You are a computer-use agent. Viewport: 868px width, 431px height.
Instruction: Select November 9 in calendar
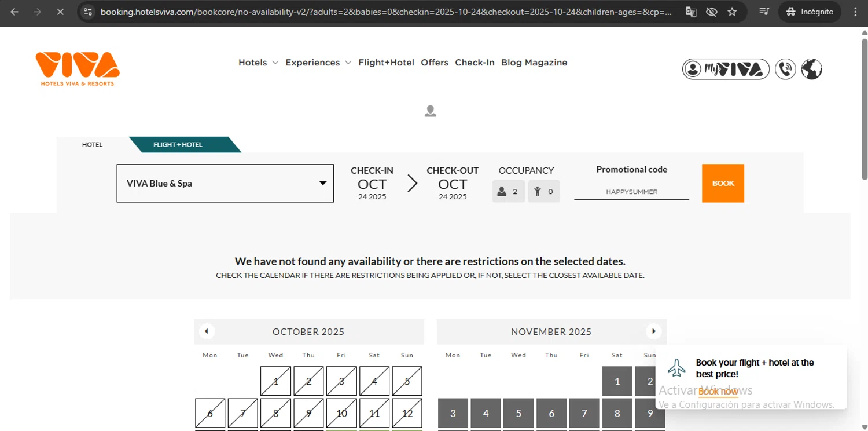pos(650,413)
